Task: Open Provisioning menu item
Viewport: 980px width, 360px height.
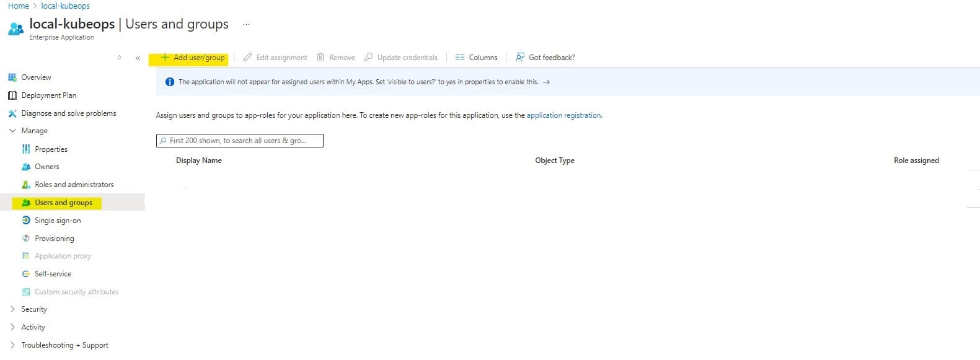Action: [55, 239]
